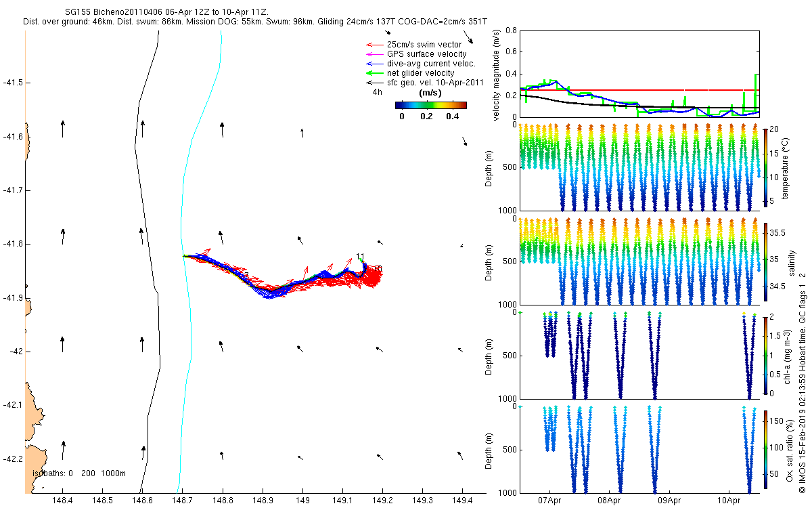Image resolution: width=812 pixels, height=508 pixels.
Task: Click the '-42.2' latitude tick label
Action: (x=12, y=459)
